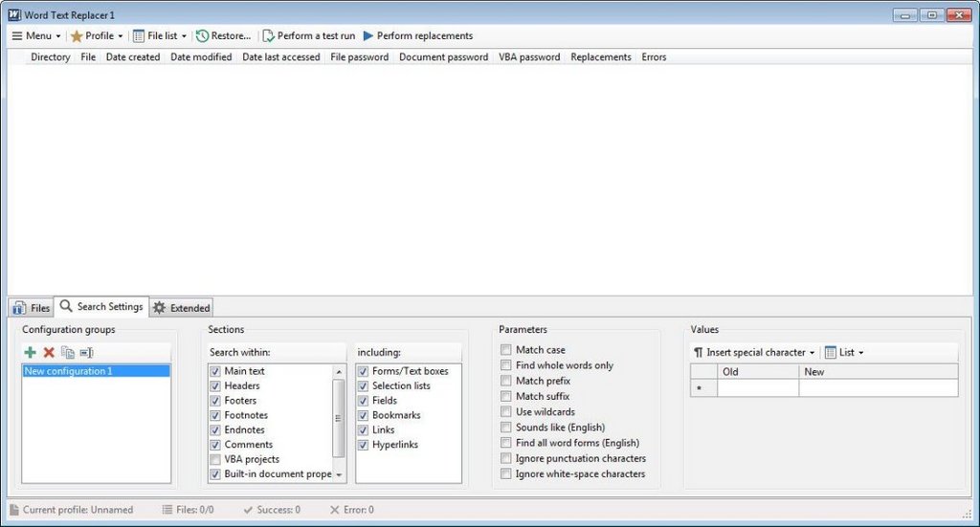The height and width of the screenshot is (527, 980).
Task: Enable Find whole words only
Action: pos(505,365)
